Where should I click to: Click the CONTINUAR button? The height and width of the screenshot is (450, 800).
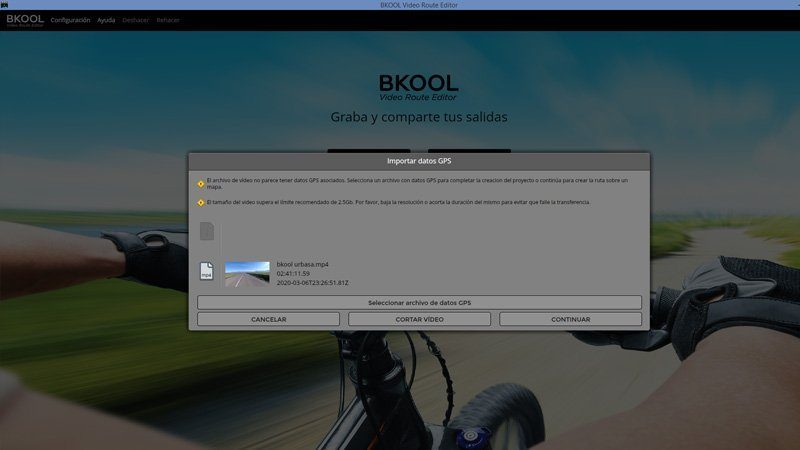(570, 319)
